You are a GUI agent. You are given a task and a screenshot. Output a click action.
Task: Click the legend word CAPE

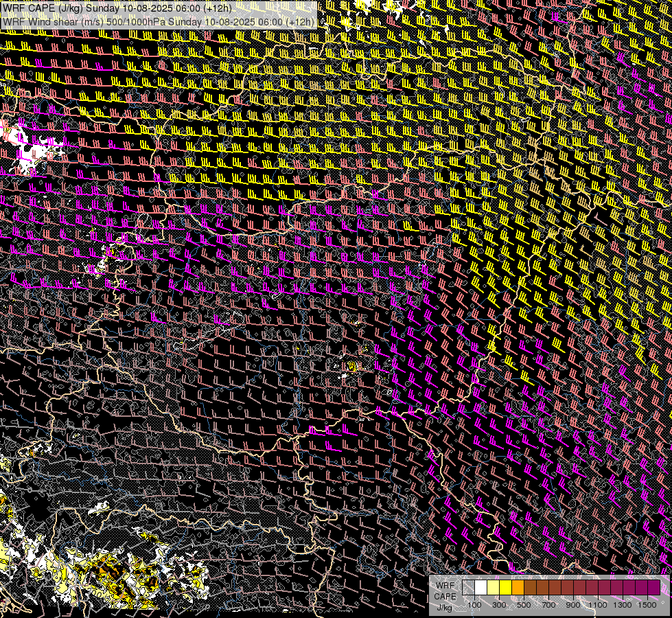445,597
